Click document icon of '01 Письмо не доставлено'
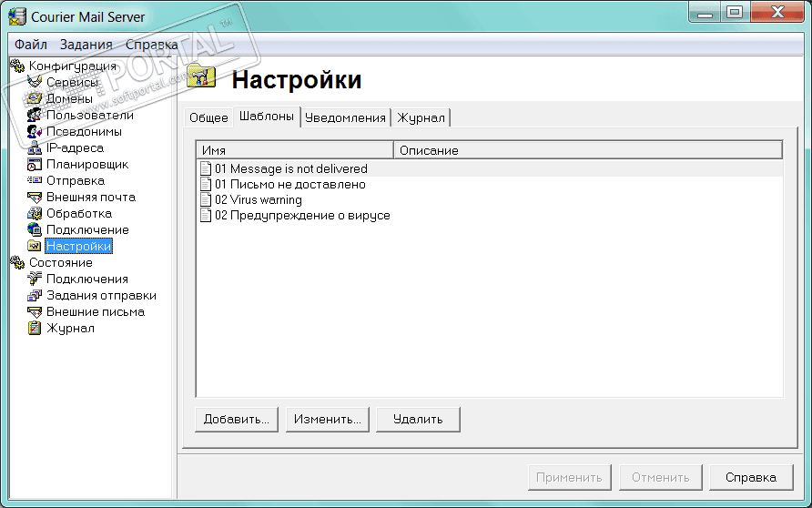Viewport: 812px width, 508px height. point(206,184)
